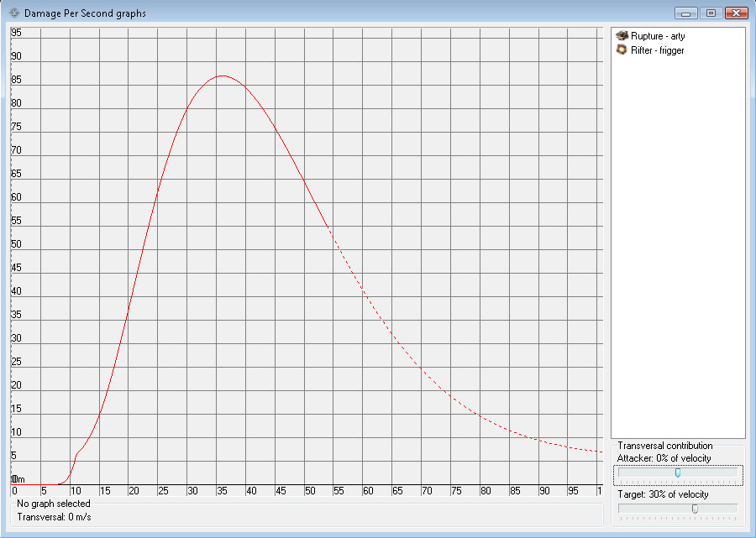Screen dimensions: 756x538
Task: Maximize the Damage Per Second graphs window
Action: coord(711,13)
